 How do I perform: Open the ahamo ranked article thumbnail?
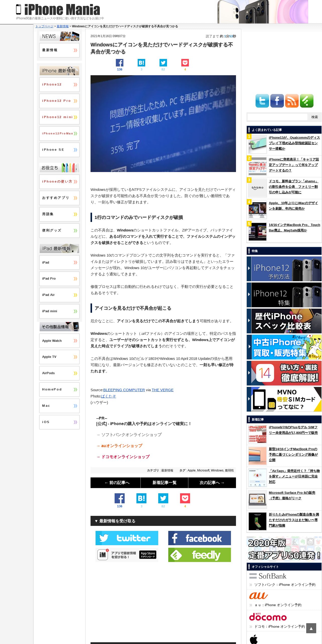[x=258, y=188]
